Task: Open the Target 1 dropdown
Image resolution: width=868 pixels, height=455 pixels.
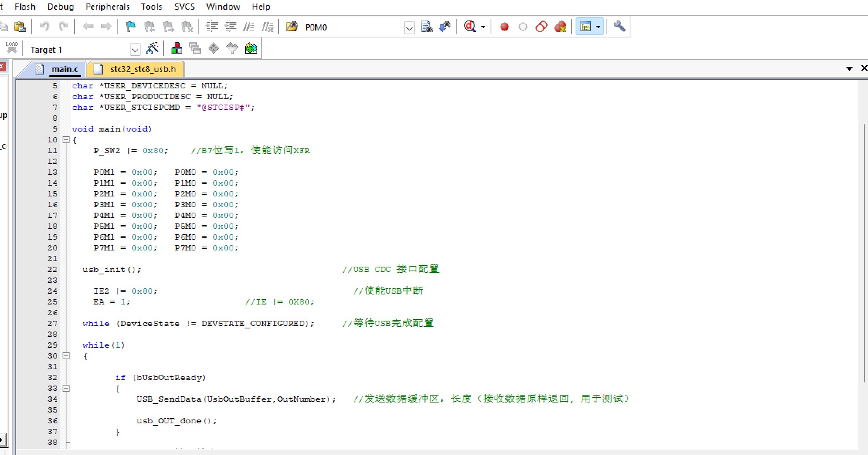Action: (x=135, y=50)
